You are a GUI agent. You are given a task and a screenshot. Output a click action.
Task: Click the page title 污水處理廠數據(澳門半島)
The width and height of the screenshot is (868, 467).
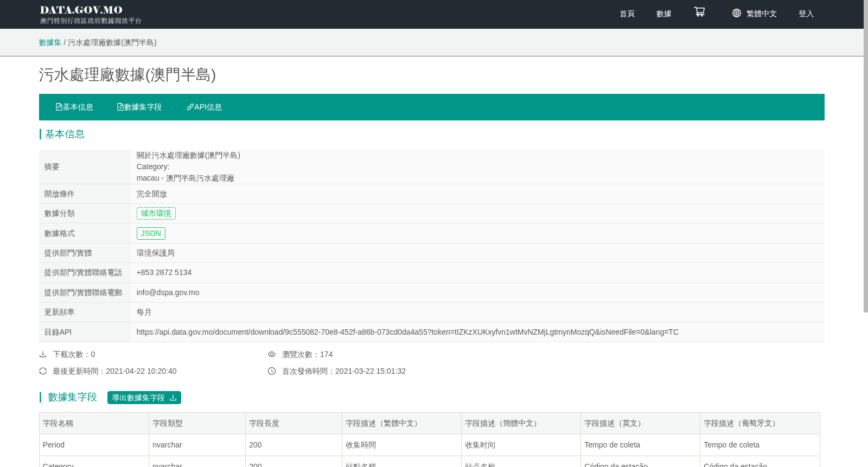click(127, 75)
